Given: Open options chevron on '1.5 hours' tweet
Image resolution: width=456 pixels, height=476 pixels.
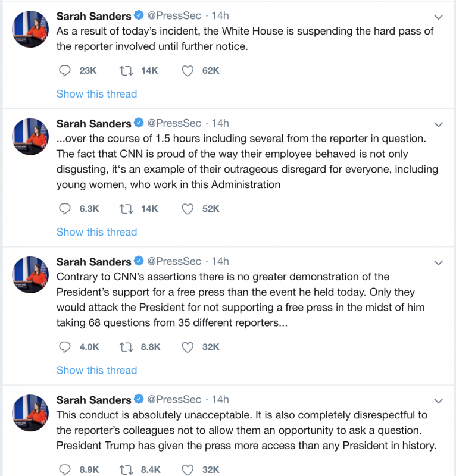Looking at the screenshot, I should click(438, 124).
